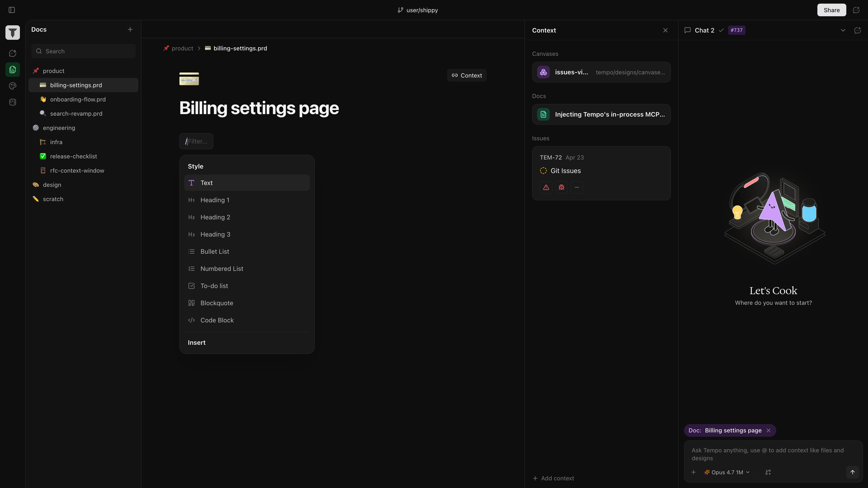The image size is (868, 488).
Task: Click the issues-vi canvas purple icon
Action: (543, 72)
